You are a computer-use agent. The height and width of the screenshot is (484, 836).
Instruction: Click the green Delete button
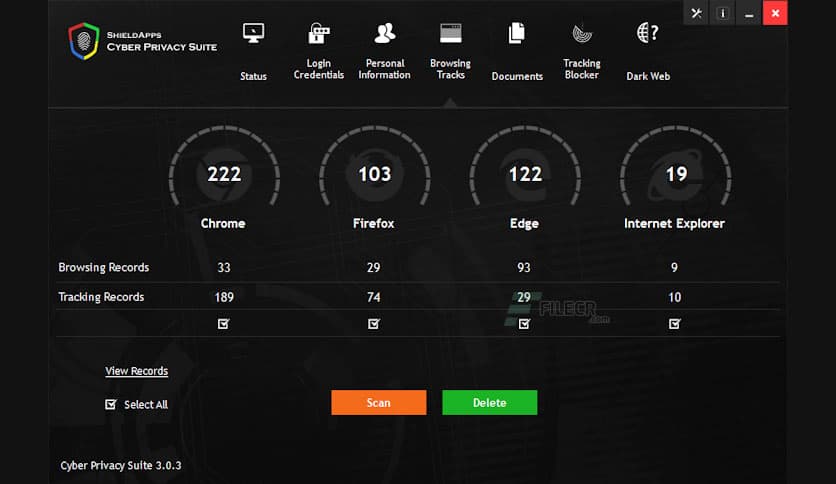pos(489,402)
